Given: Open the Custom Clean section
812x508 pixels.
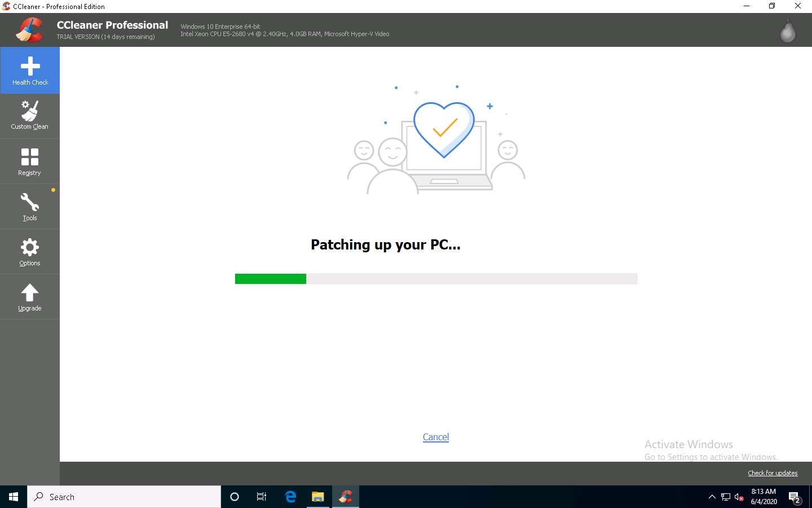Looking at the screenshot, I should [x=30, y=116].
